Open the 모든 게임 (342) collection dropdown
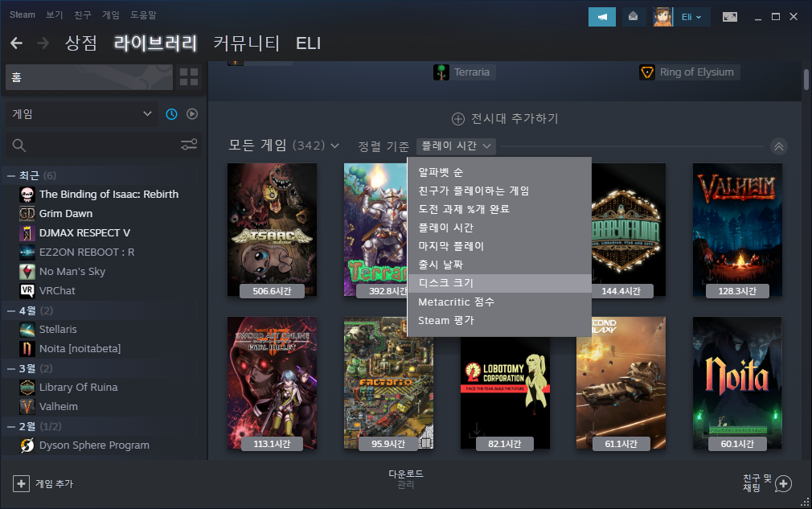 pos(284,146)
